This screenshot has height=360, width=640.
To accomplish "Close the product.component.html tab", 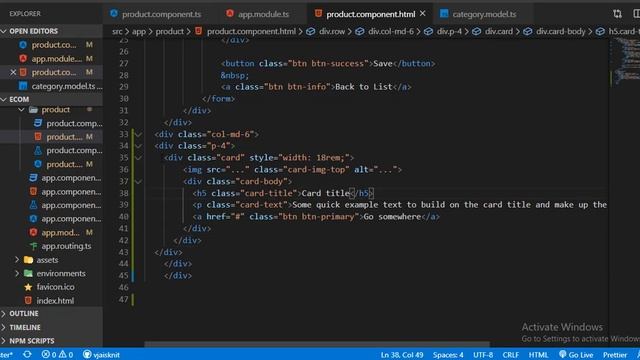I will 423,13.
